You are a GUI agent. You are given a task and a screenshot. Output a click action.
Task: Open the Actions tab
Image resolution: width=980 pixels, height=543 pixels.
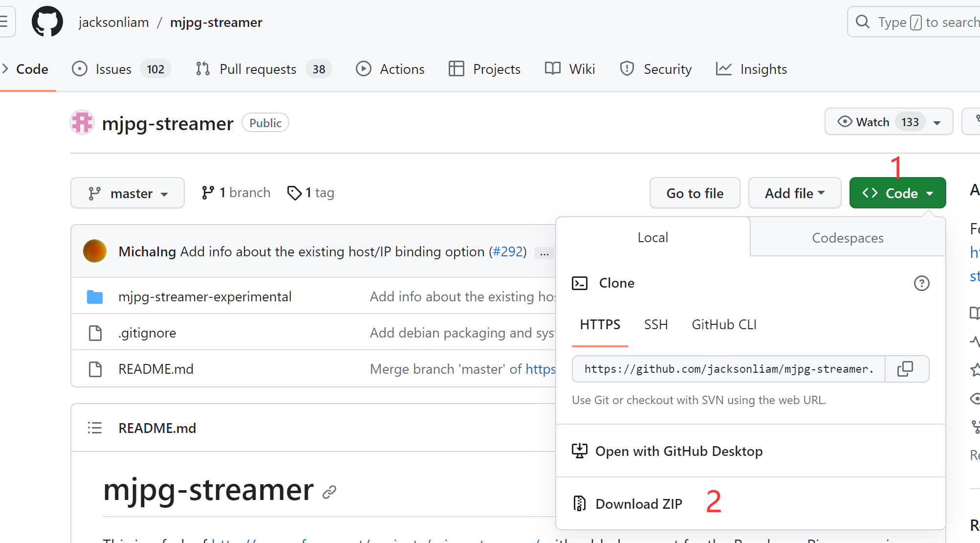pyautogui.click(x=390, y=69)
